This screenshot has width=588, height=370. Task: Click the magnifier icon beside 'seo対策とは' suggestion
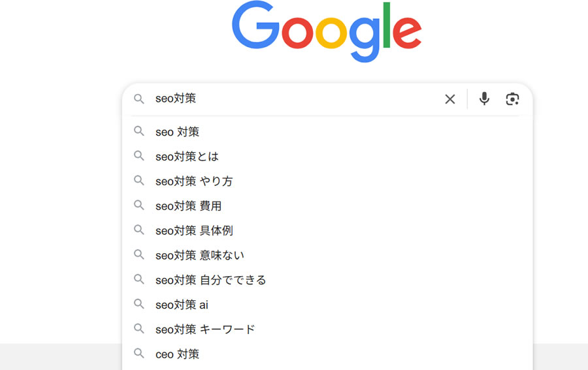139,156
